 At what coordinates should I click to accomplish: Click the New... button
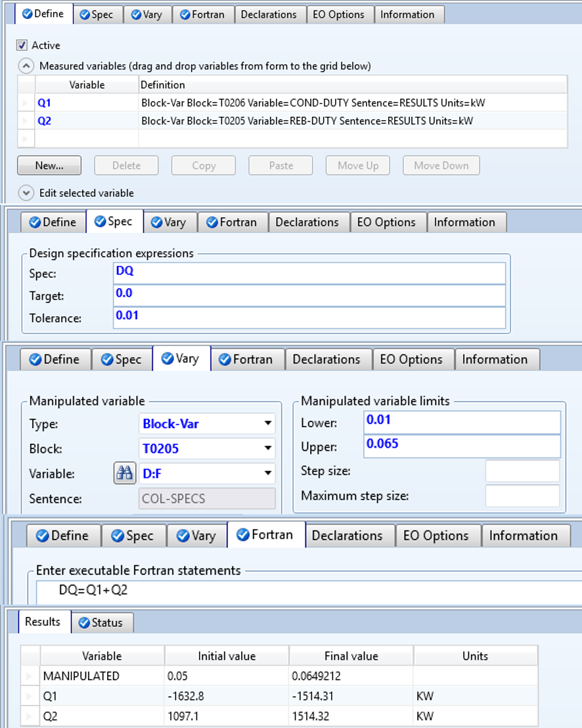(x=49, y=165)
